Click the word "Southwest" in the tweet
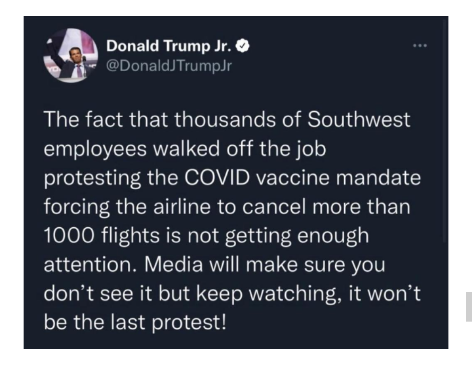Screen dimensions: 472x366 [x=358, y=119]
